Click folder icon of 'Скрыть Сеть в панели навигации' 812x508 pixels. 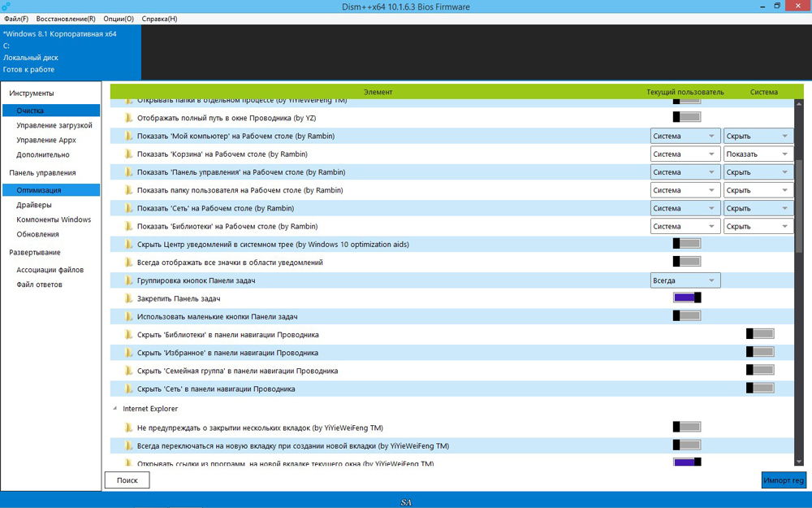point(128,389)
